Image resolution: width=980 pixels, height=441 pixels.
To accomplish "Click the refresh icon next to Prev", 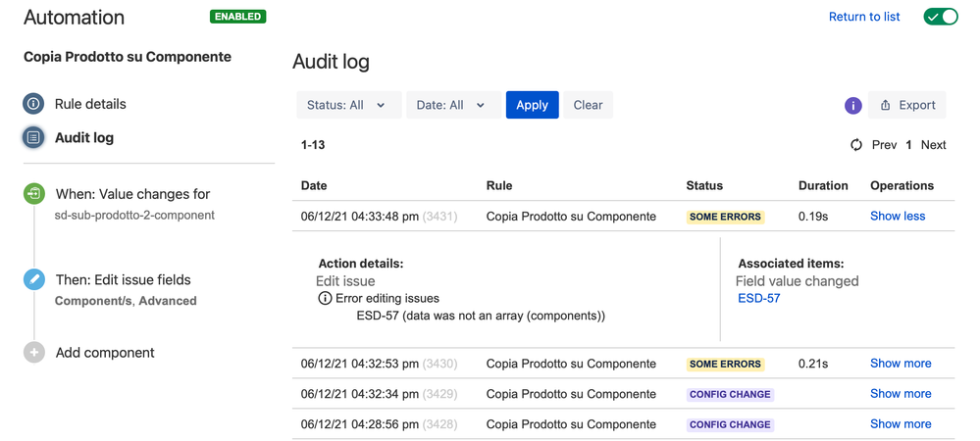I will coord(856,145).
